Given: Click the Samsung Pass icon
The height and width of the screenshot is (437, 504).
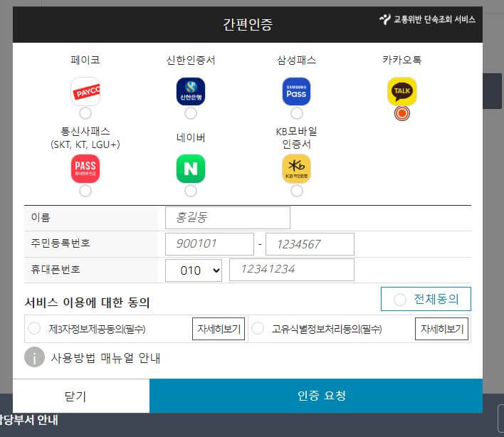Looking at the screenshot, I should click(x=296, y=91).
